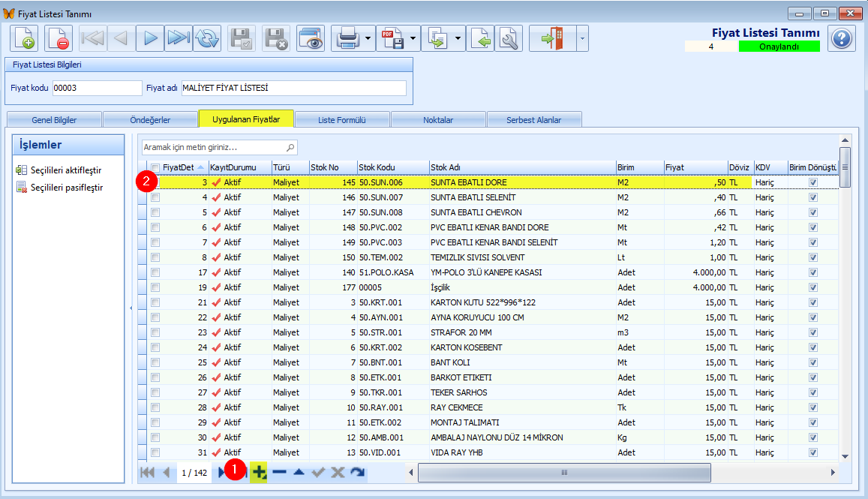868x499 pixels.
Task: Open the preview window eye icon
Action: point(311,38)
